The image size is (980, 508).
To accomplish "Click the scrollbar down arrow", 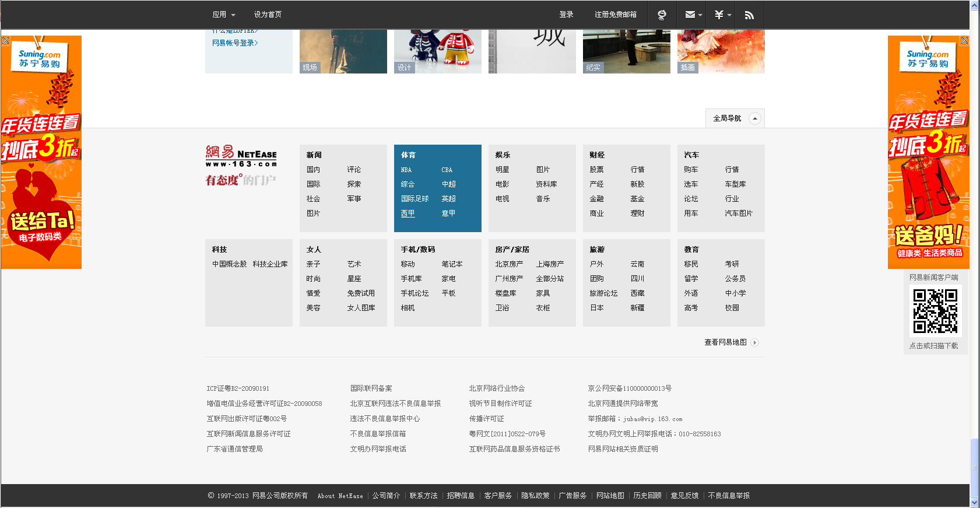I will 975,502.
